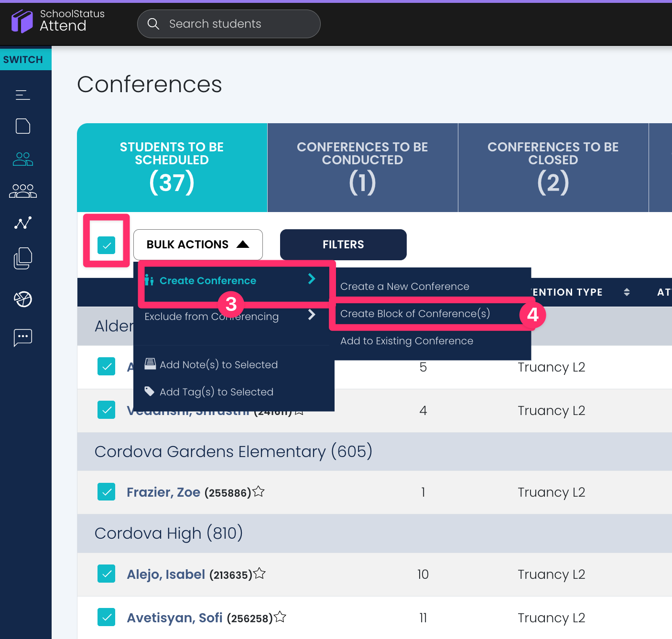Switch to Conferences To Be Conducted tab
The image size is (672, 639).
coord(362,168)
